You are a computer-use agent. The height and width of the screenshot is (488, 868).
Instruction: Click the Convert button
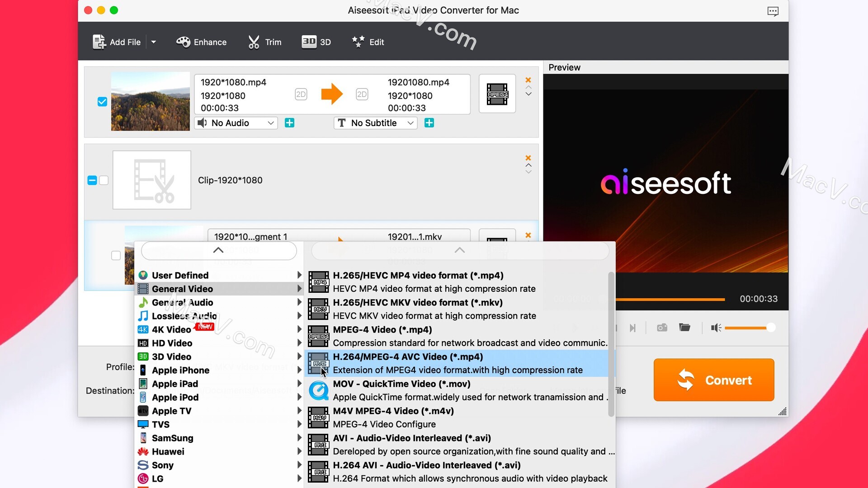coord(714,380)
